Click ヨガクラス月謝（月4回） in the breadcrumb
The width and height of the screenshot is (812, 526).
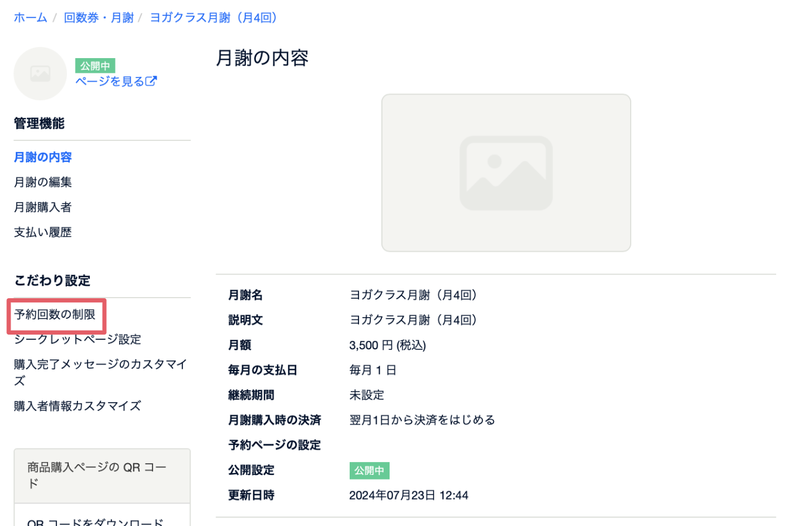point(214,18)
